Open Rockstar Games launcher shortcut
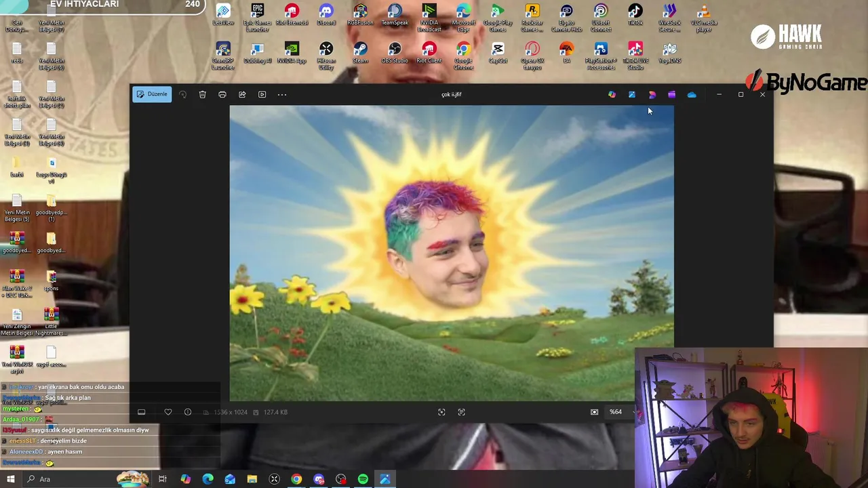 pos(532,18)
